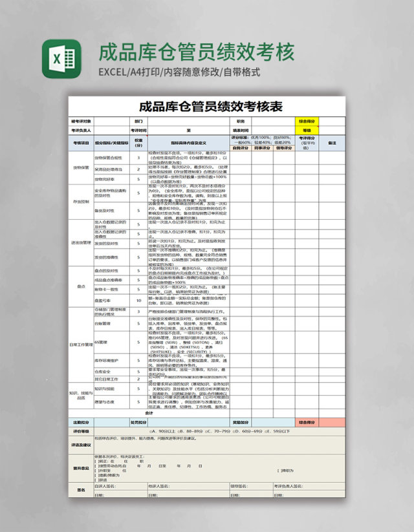Image resolution: width=414 pixels, height=532 pixels.
Task: Tick the grade option D. 60分~69分
Action: pos(247,432)
